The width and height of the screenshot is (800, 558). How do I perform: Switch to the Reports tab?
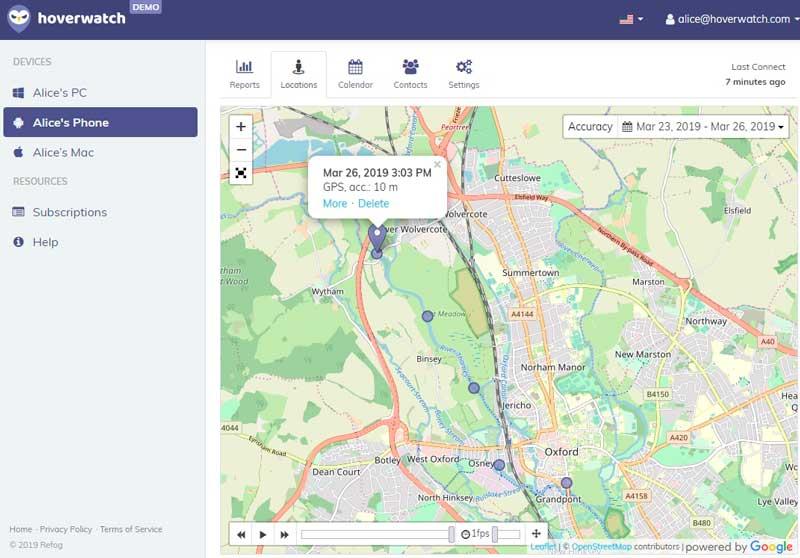click(244, 74)
